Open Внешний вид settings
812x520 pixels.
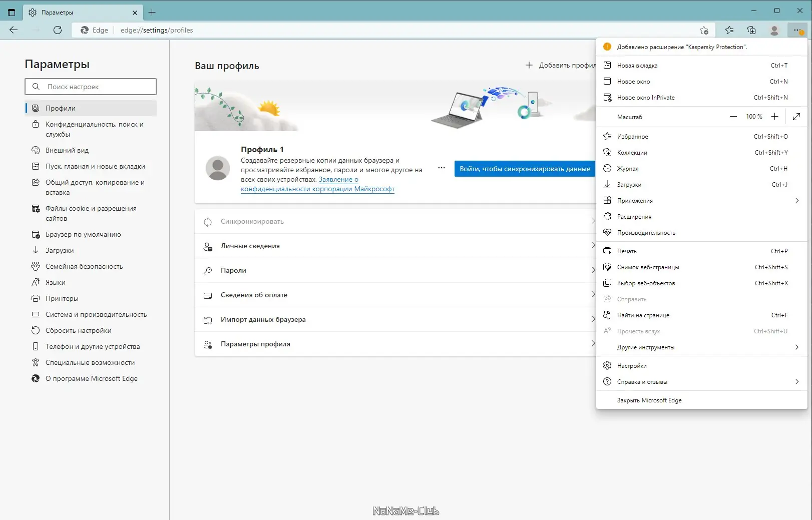(91, 150)
